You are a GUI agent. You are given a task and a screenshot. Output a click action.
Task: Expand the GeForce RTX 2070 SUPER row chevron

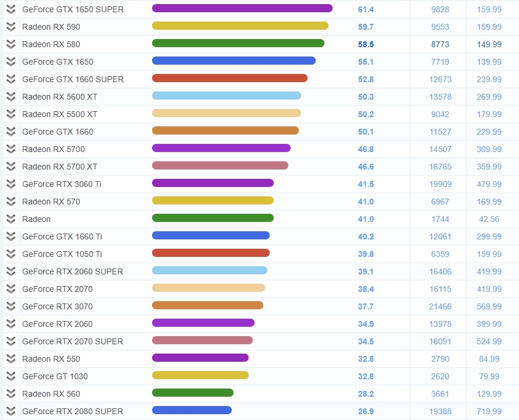[11, 341]
